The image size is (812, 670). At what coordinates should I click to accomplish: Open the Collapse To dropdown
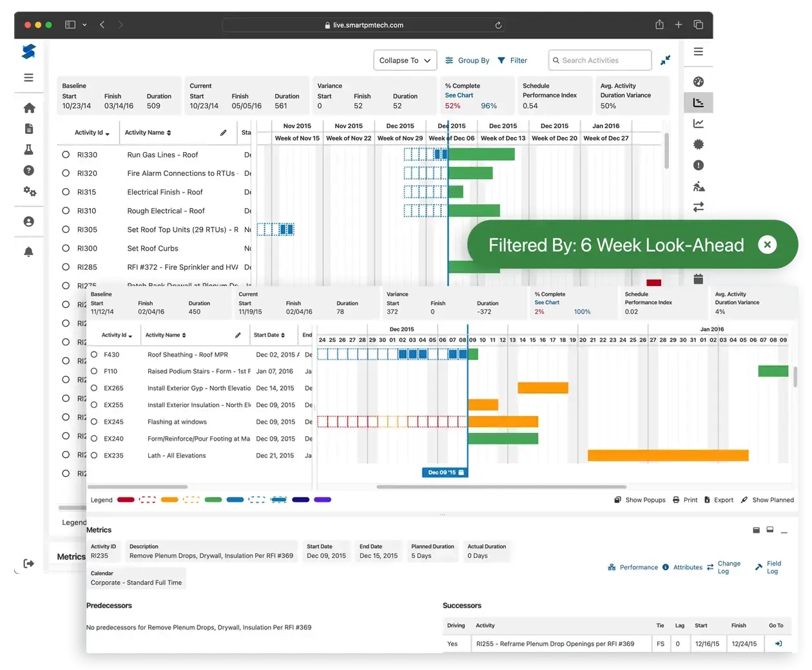pyautogui.click(x=405, y=60)
